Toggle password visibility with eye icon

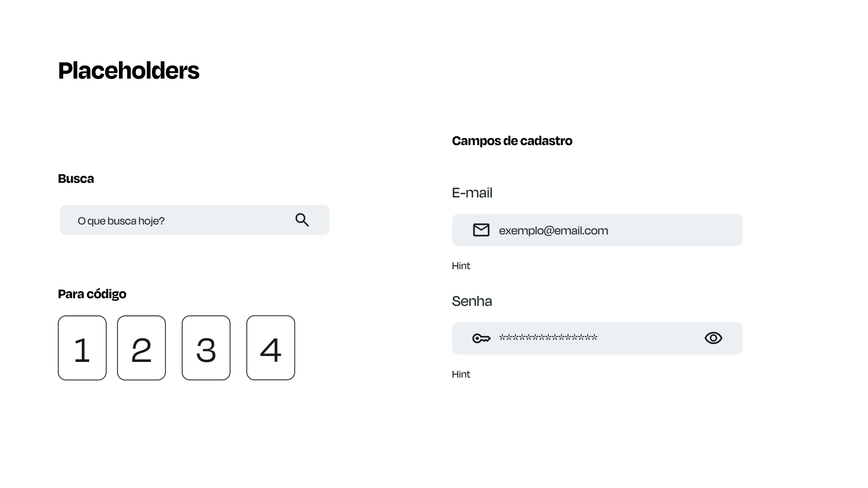(x=713, y=338)
